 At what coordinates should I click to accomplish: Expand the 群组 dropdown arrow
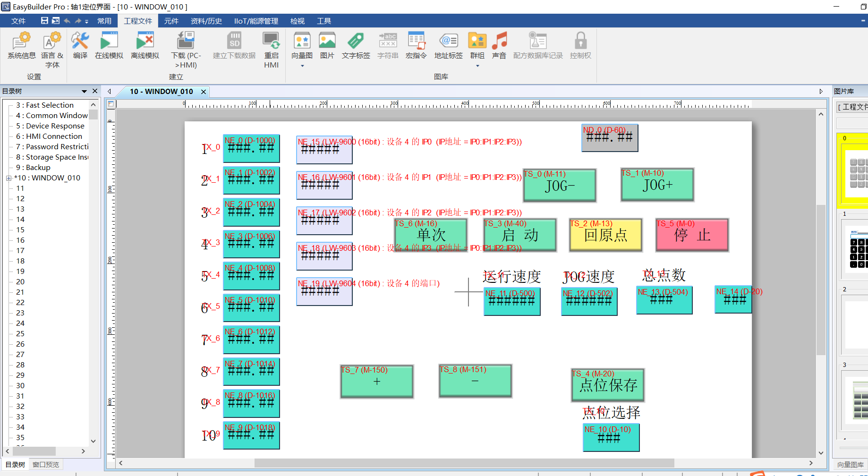[477, 66]
